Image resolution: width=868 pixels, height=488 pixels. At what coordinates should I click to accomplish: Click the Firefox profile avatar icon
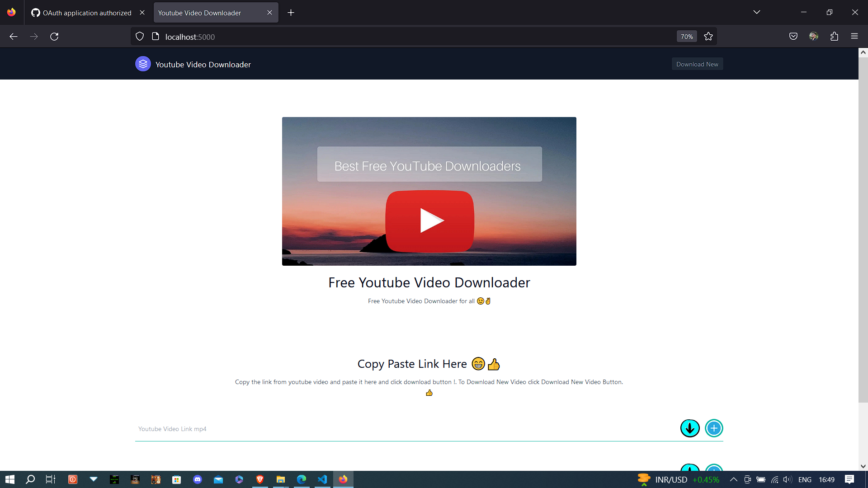coord(814,36)
